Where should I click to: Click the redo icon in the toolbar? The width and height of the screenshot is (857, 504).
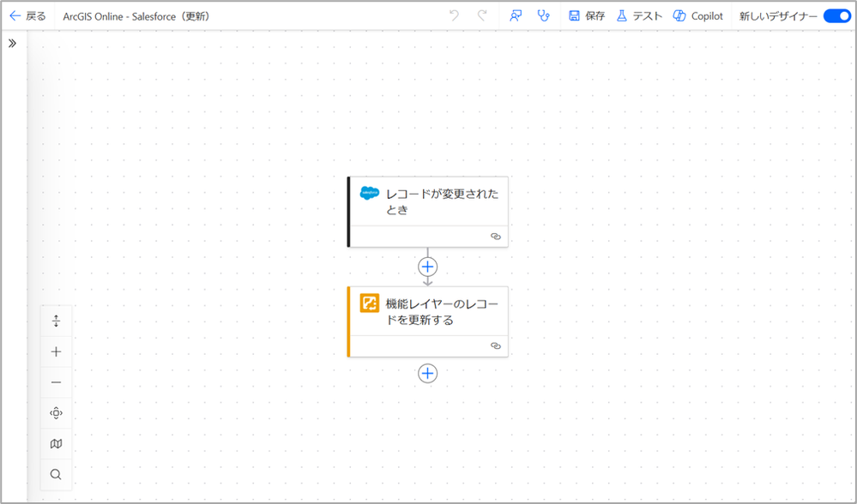(x=483, y=15)
